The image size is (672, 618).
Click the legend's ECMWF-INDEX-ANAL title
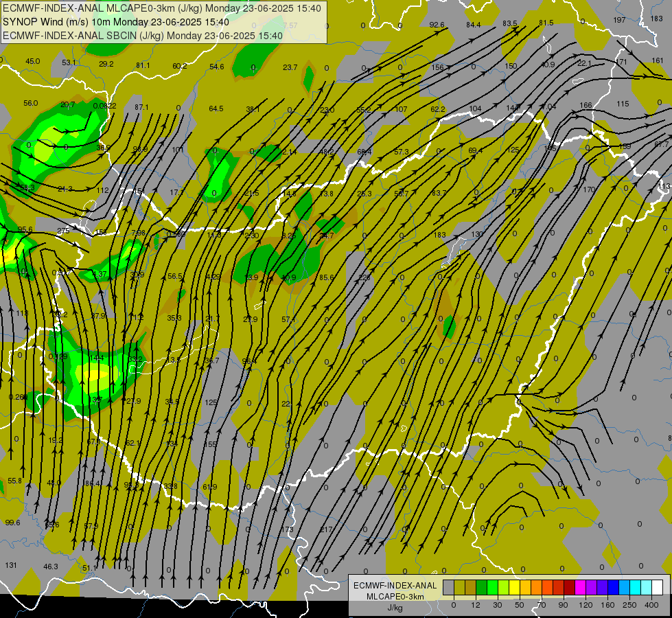tap(395, 586)
